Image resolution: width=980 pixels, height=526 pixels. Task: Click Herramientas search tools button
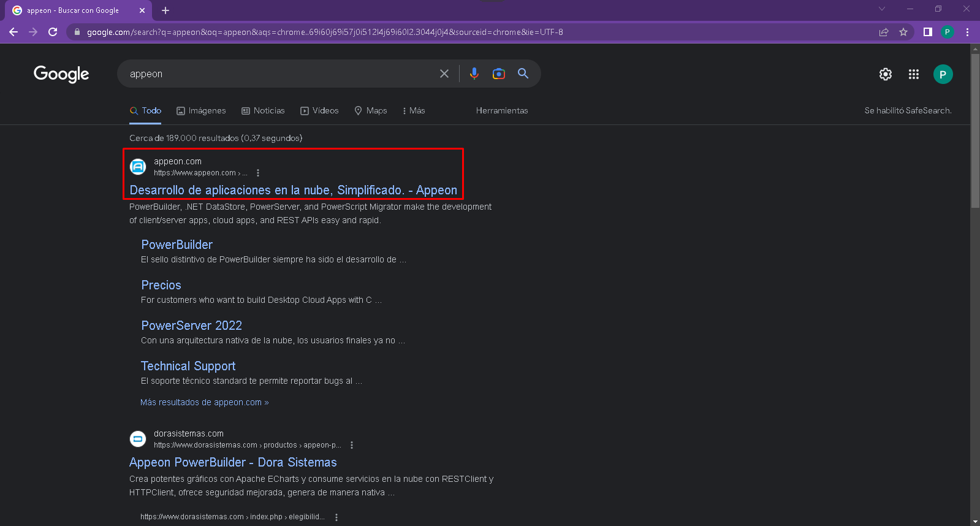pyautogui.click(x=501, y=111)
